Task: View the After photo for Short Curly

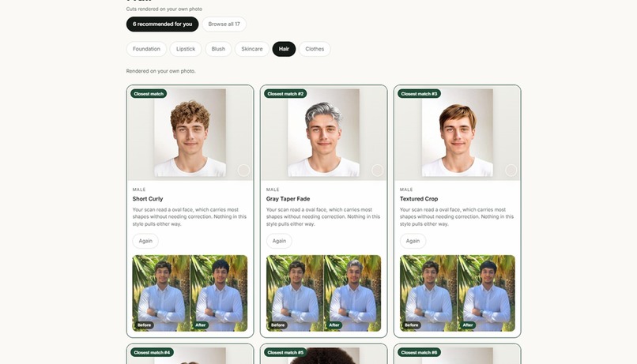Action: 219,293
